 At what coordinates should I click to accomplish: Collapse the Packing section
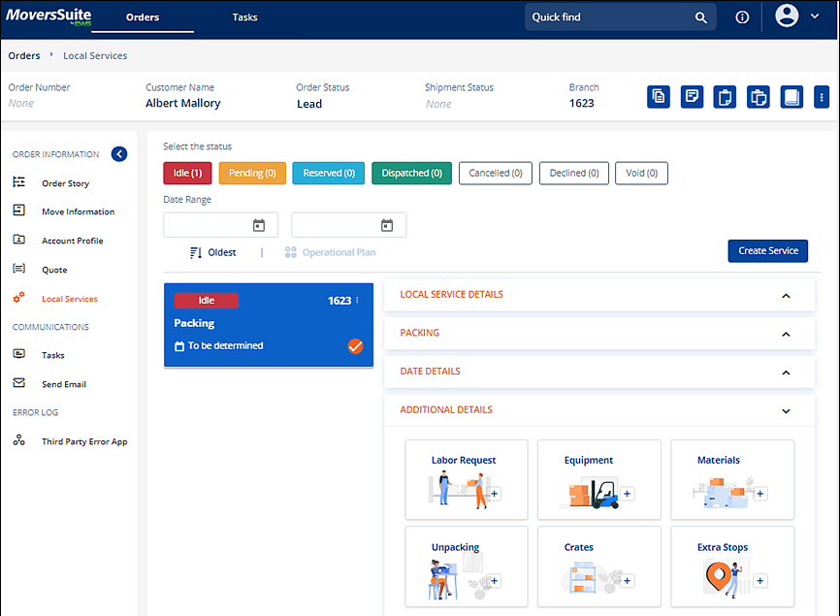click(786, 333)
